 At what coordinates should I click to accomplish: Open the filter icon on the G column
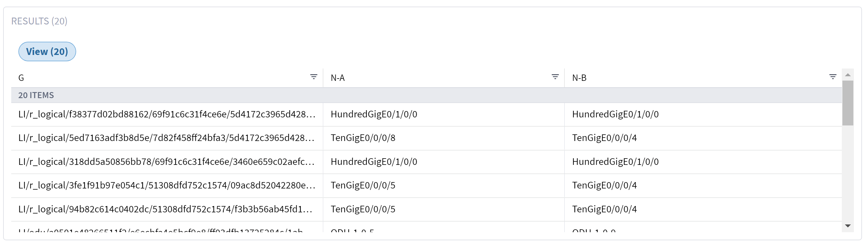tap(314, 77)
